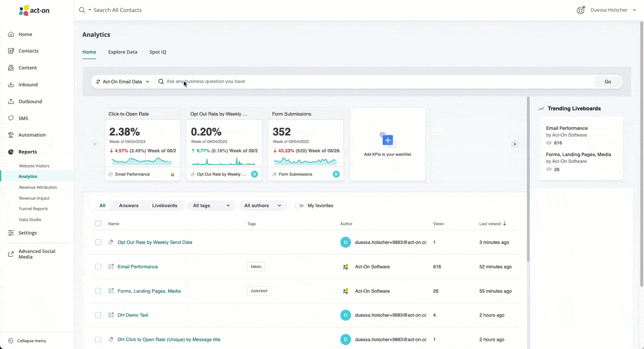The height and width of the screenshot is (349, 644).
Task: Click the EMAIL tag in Email Performance row
Action: 256,267
